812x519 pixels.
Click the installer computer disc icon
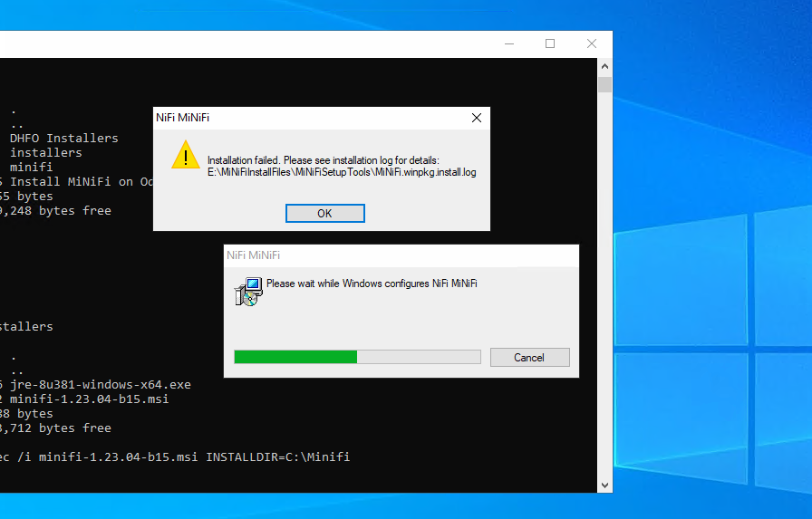point(248,292)
